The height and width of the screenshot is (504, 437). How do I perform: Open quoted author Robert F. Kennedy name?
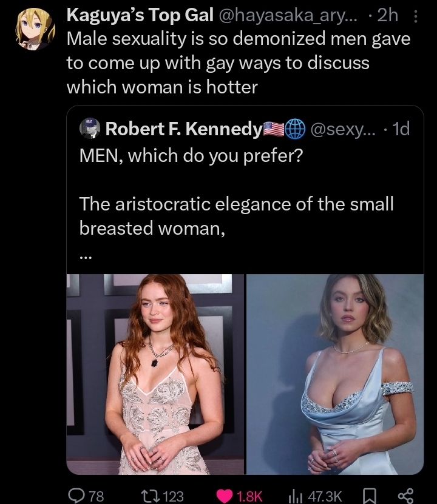[x=184, y=129]
